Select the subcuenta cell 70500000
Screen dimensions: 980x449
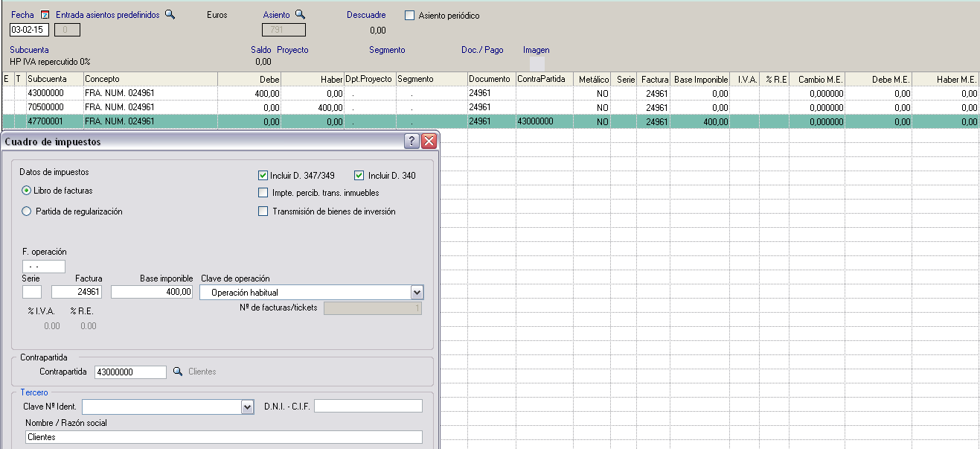54,108
